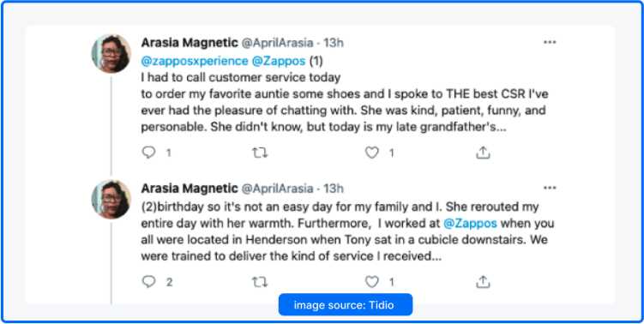
Task: Share the second tweet via upload icon
Action: (483, 281)
